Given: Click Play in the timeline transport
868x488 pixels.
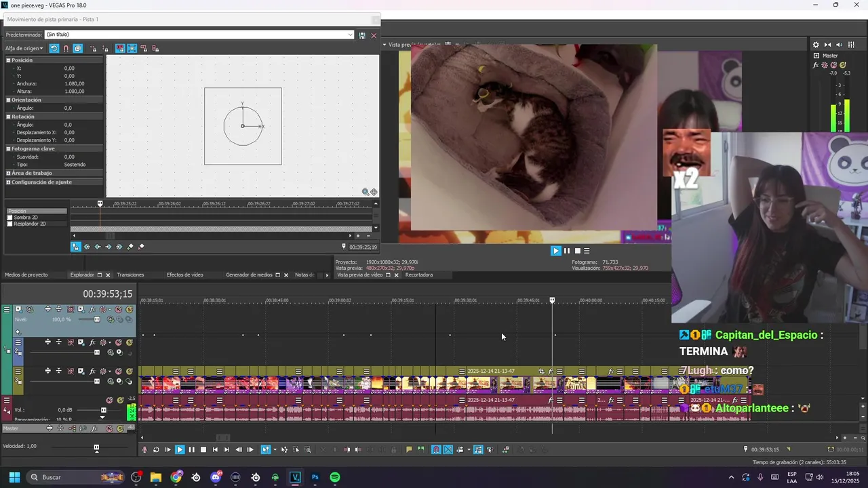Looking at the screenshot, I should pyautogui.click(x=180, y=449).
